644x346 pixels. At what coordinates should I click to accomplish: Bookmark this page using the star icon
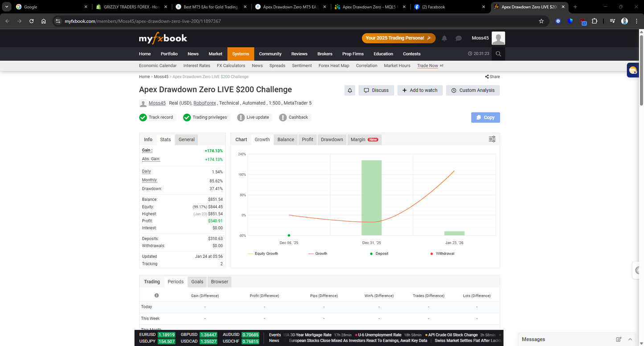coord(541,20)
